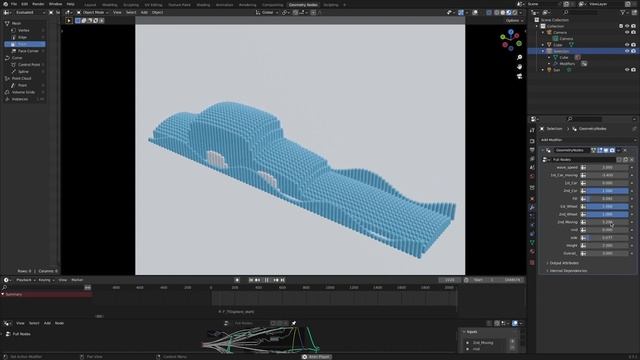Open the Render menu

(38, 4)
